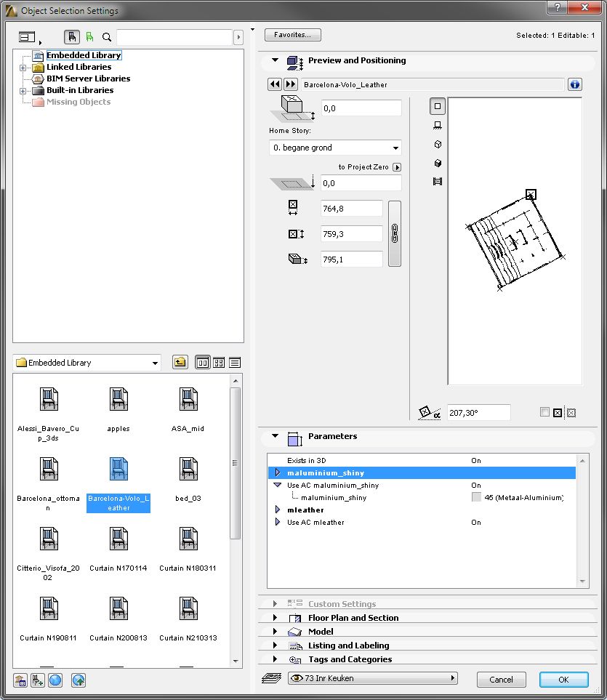The width and height of the screenshot is (607, 700).
Task: Select the black chair object filter icon
Action: [x=72, y=37]
